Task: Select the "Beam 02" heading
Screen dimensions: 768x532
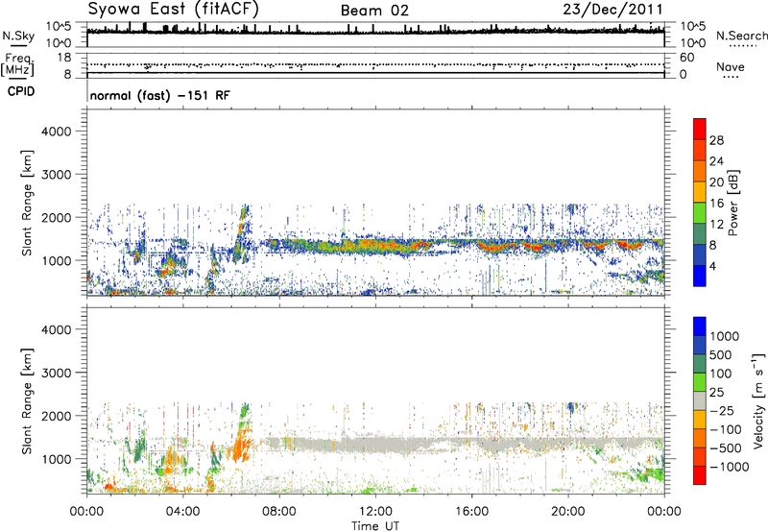Action: (x=374, y=11)
